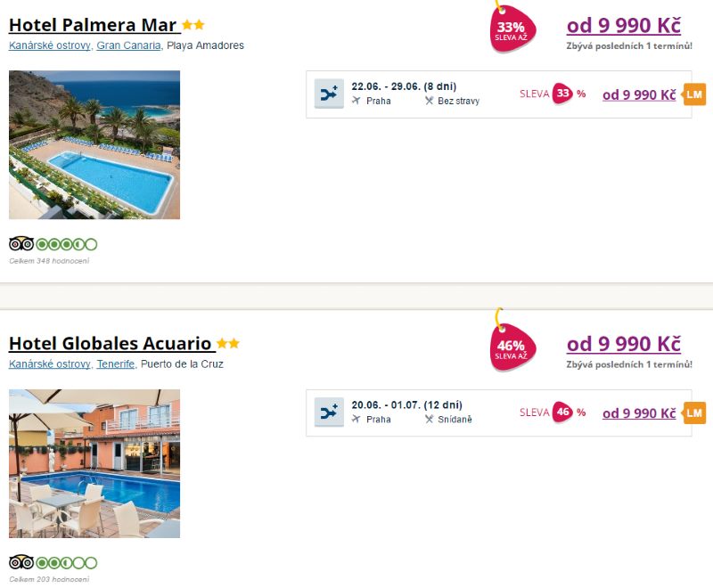
Task: Click LM badge on Palmera Mar offer
Action: click(694, 94)
